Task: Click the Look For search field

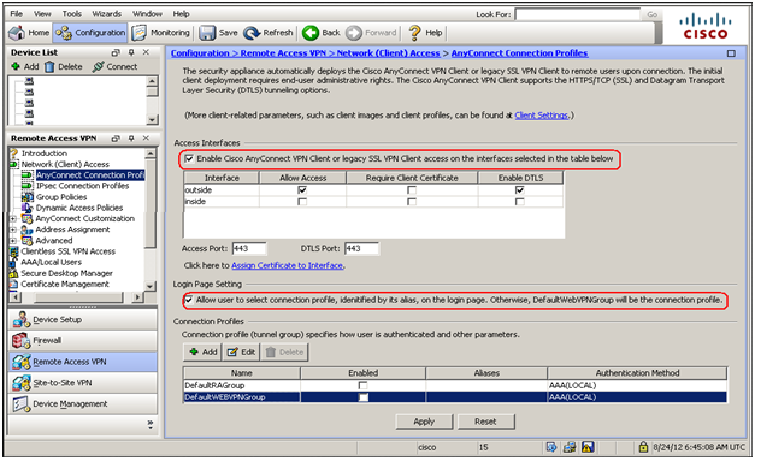Action: click(x=577, y=14)
